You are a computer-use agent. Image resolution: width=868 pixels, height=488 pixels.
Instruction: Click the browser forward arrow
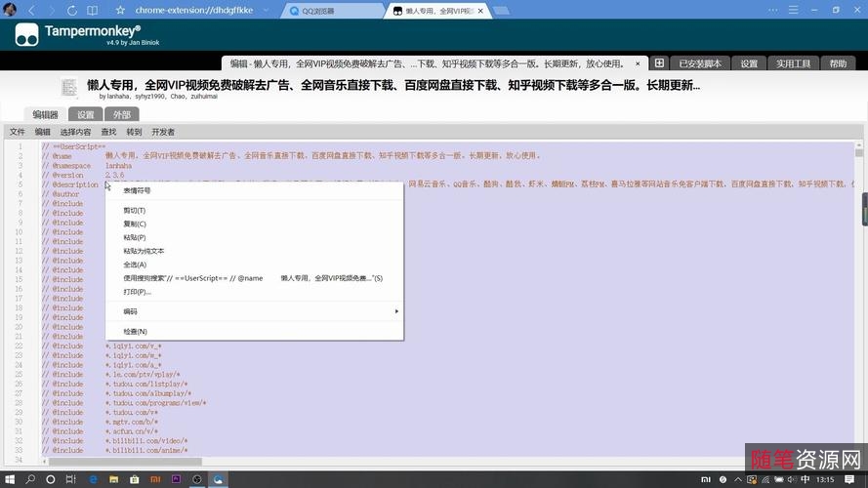click(52, 11)
